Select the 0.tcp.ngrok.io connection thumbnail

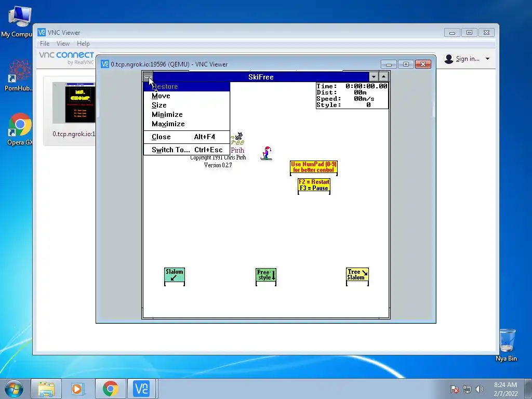point(74,102)
